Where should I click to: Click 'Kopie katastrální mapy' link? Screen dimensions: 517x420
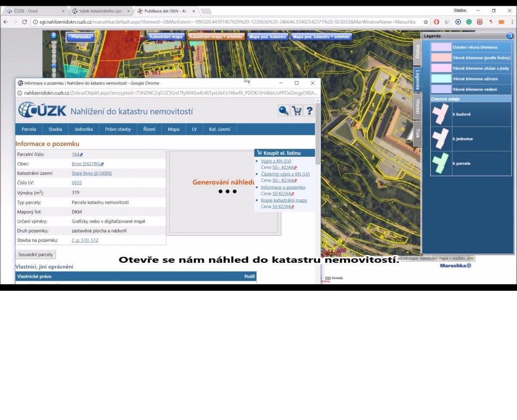click(284, 200)
